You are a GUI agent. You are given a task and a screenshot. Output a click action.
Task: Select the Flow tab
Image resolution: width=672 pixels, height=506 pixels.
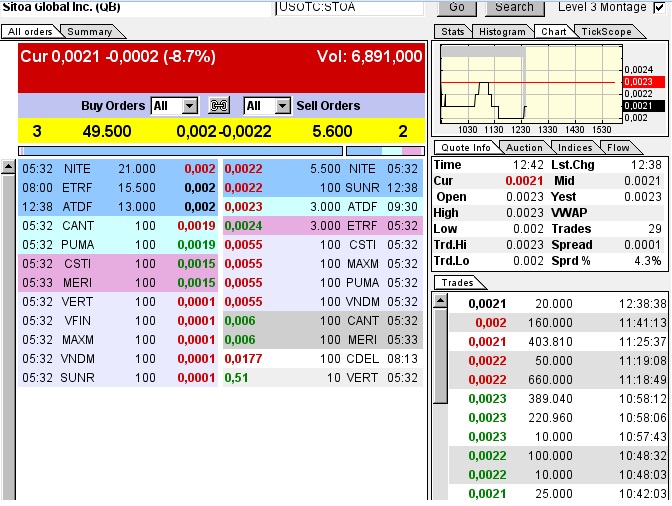click(x=618, y=148)
